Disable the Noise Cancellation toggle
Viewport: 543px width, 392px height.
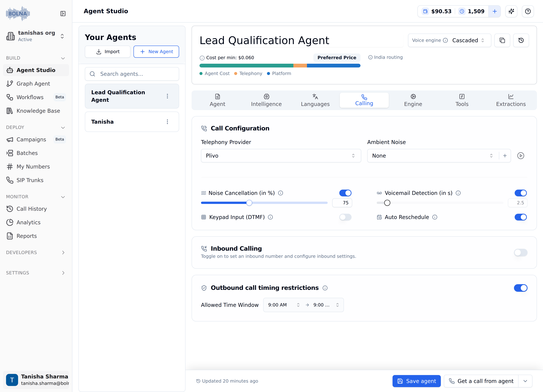coord(345,193)
